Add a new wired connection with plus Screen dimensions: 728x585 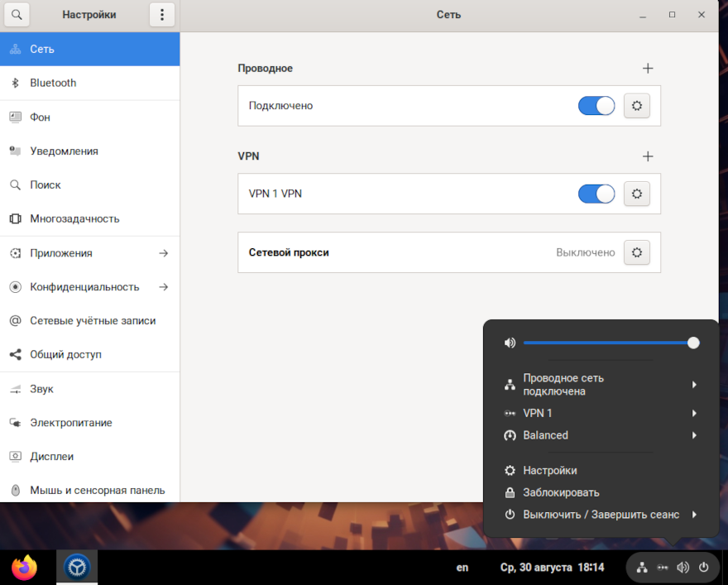(648, 69)
